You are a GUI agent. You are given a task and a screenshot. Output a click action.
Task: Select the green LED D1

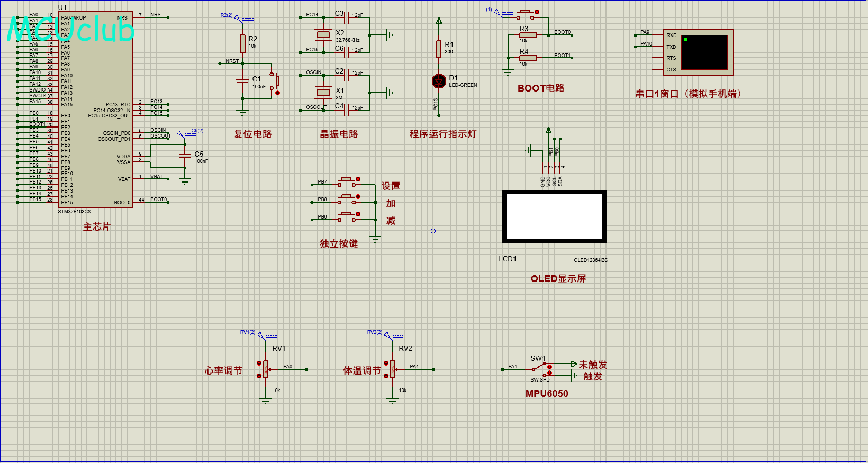point(439,81)
